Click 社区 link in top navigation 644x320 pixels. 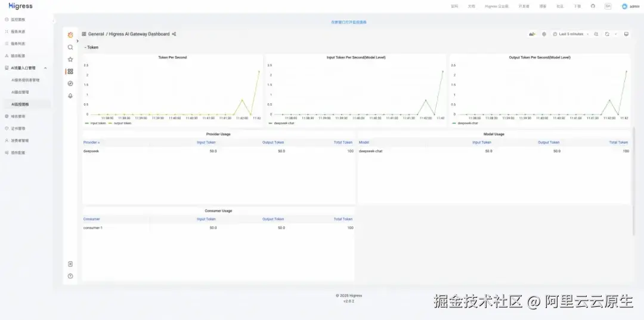pyautogui.click(x=560, y=7)
